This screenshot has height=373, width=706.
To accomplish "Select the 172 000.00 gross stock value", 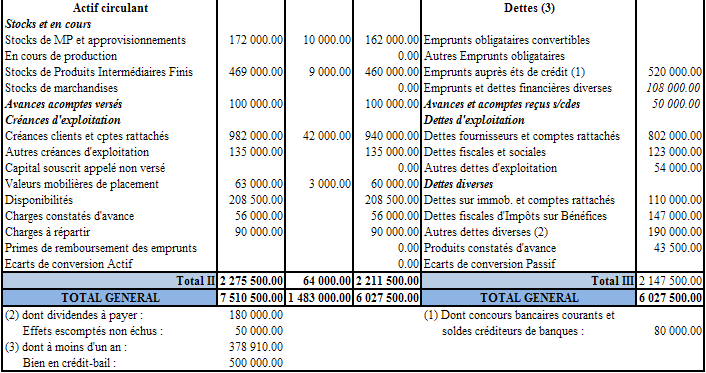I will pos(256,40).
